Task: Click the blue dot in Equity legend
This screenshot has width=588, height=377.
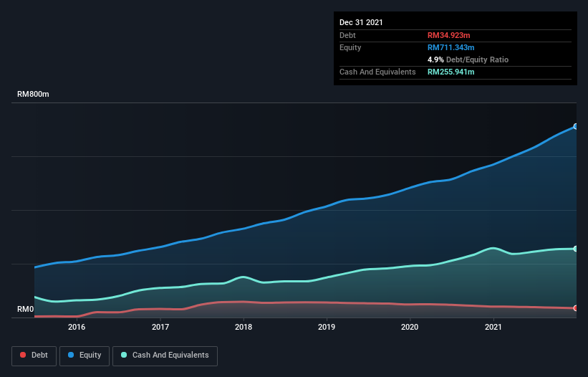Action: 71,355
